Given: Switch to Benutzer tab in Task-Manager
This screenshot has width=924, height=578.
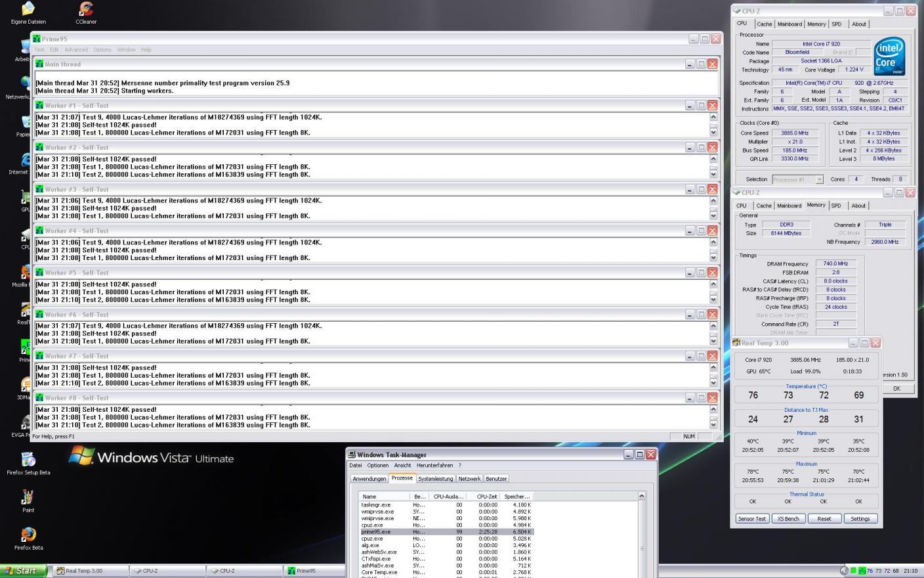Looking at the screenshot, I should [x=496, y=479].
